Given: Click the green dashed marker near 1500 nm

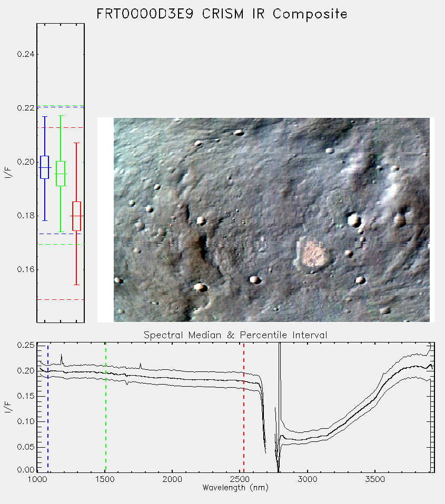Looking at the screenshot, I should [x=105, y=408].
